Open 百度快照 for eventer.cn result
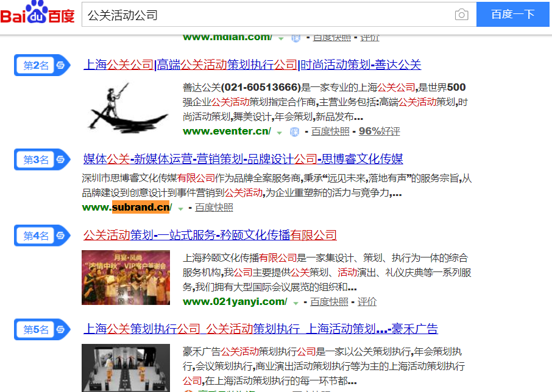Viewport: 552px width, 392px height. click(x=330, y=131)
